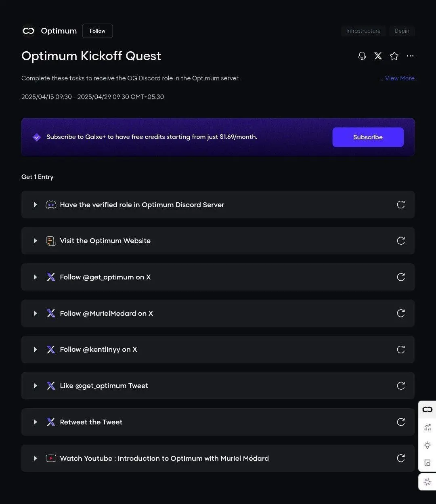Refresh the Discord verified role task

401,205
